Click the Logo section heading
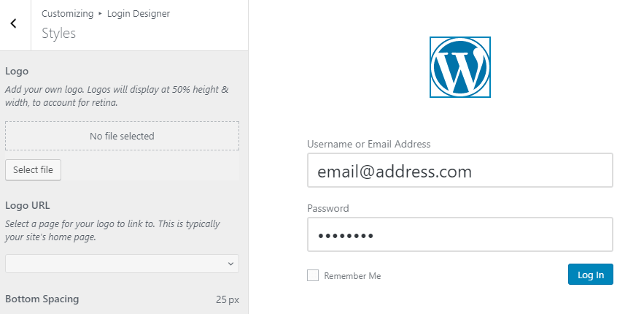Screen dimensions: 644x314 [x=17, y=72]
